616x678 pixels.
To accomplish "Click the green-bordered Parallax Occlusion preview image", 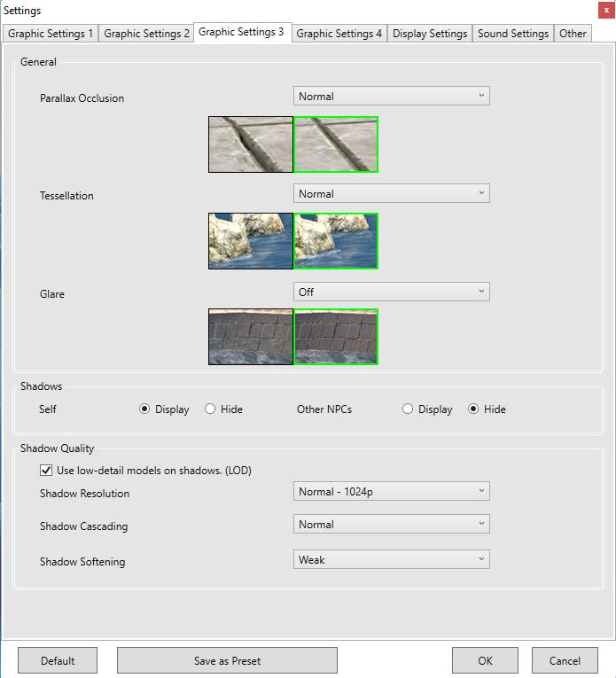I will (x=336, y=144).
